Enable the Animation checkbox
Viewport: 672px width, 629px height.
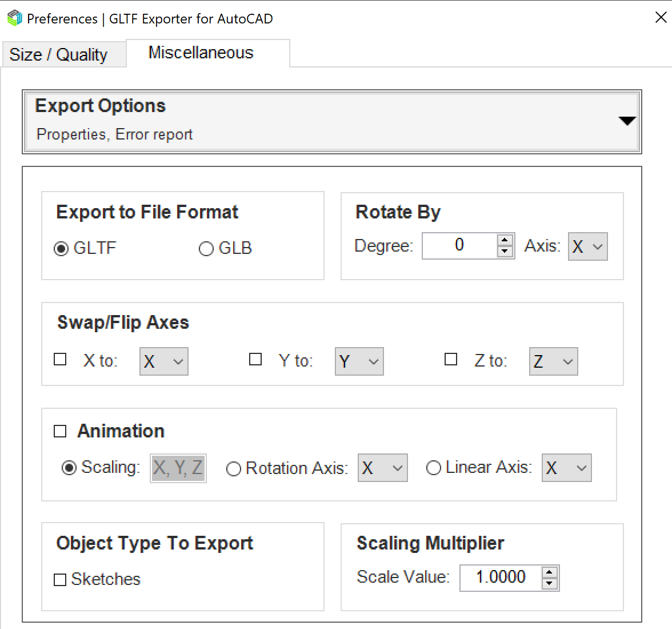point(60,431)
